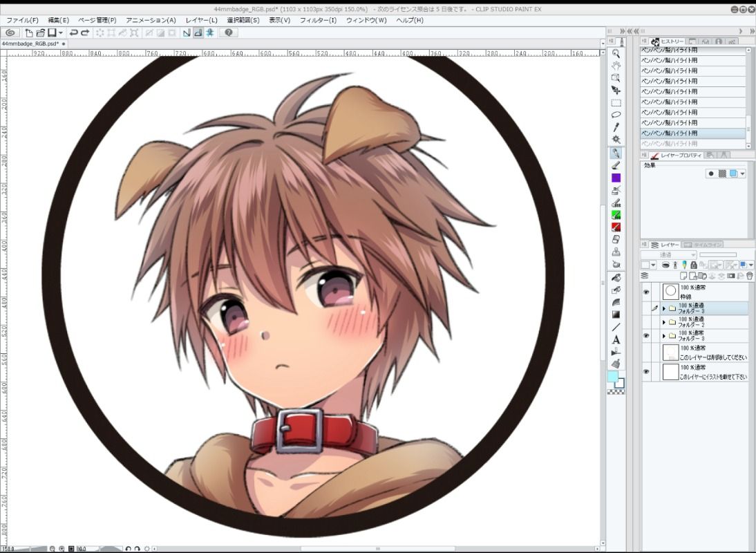Toggle visibility of selected フォルダー 3 folder
The width and height of the screenshot is (756, 553).
pos(646,308)
